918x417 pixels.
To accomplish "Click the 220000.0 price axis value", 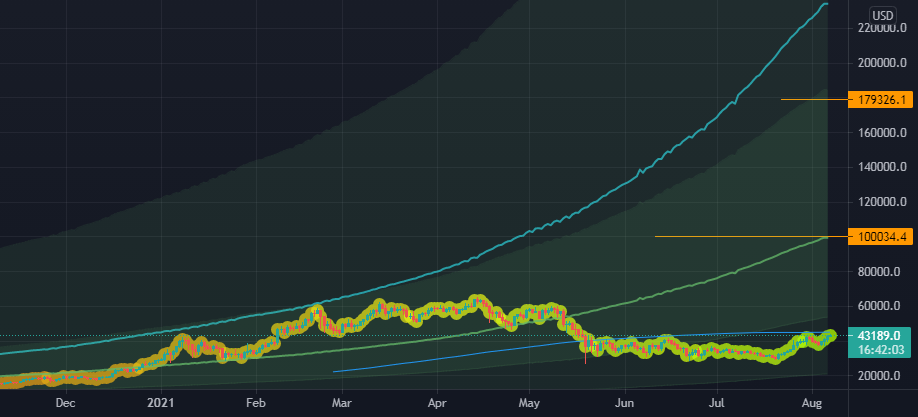I will click(x=883, y=28).
